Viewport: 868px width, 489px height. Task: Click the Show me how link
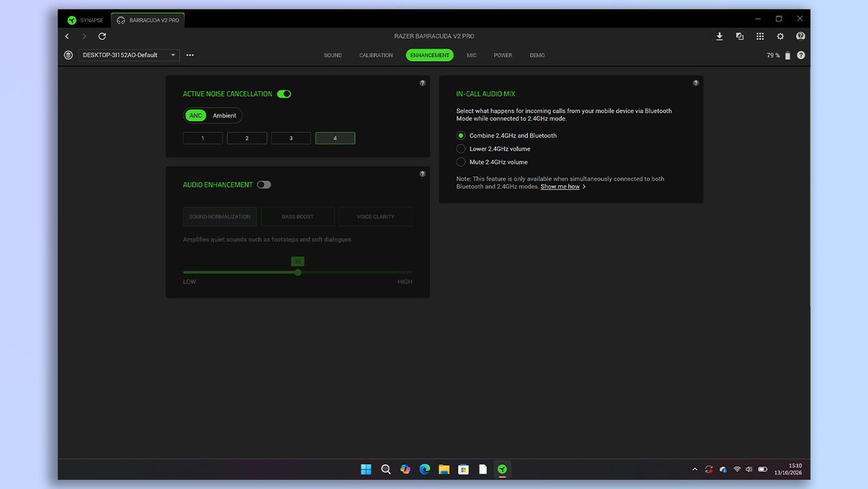click(x=560, y=187)
